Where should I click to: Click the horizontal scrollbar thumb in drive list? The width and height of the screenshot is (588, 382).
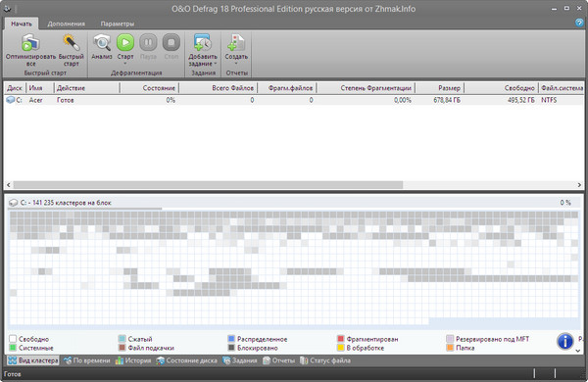click(x=208, y=185)
